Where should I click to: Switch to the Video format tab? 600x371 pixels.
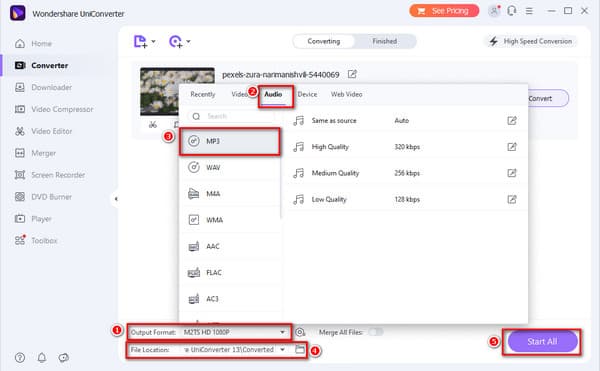pyautogui.click(x=239, y=94)
